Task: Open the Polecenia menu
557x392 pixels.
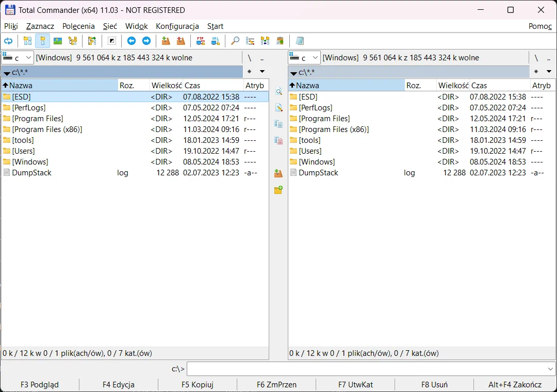Action: click(x=78, y=26)
